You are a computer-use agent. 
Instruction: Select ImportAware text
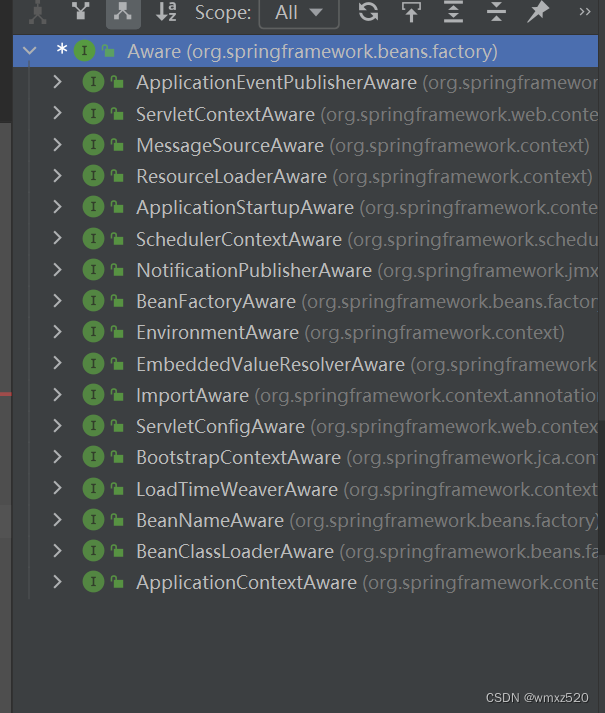pyautogui.click(x=193, y=396)
